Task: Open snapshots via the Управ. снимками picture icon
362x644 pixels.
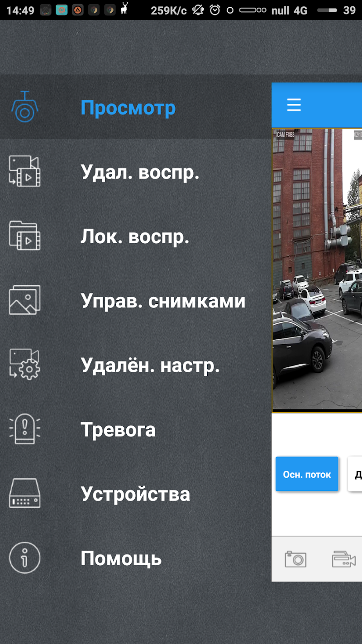Action: click(x=25, y=300)
